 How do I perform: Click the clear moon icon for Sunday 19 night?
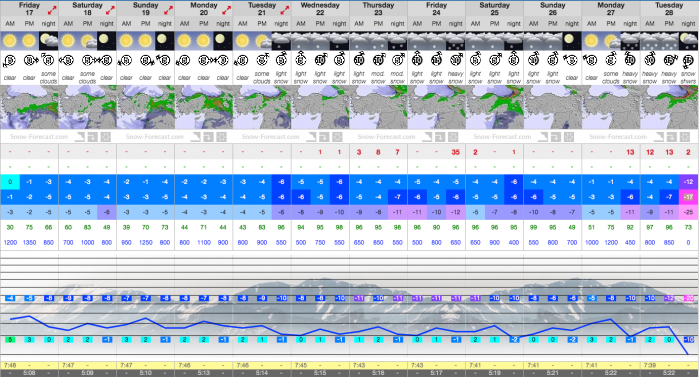point(165,41)
